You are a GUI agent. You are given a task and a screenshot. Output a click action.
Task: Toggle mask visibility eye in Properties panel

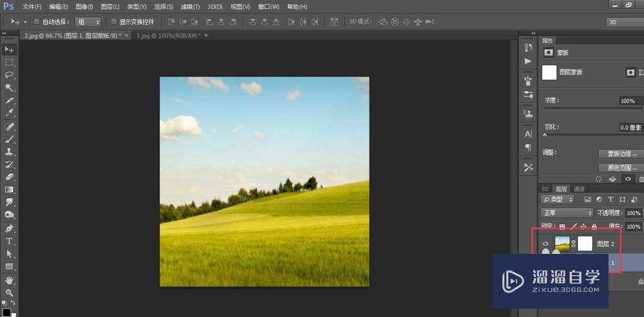point(627,179)
